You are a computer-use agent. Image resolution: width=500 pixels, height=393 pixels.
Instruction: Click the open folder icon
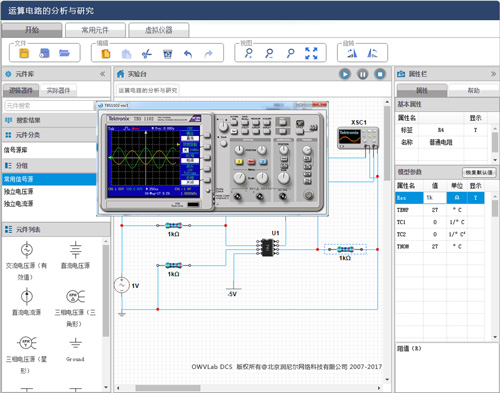click(x=64, y=53)
